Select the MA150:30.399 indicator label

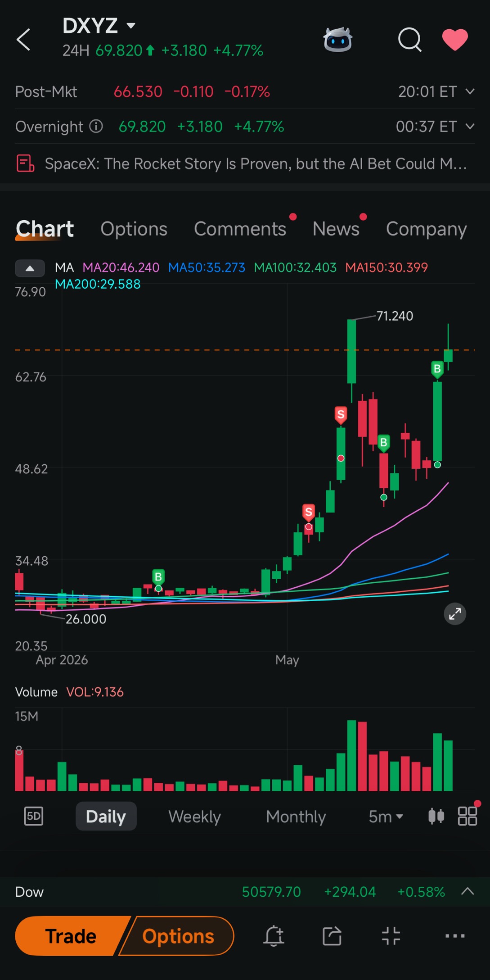click(387, 268)
